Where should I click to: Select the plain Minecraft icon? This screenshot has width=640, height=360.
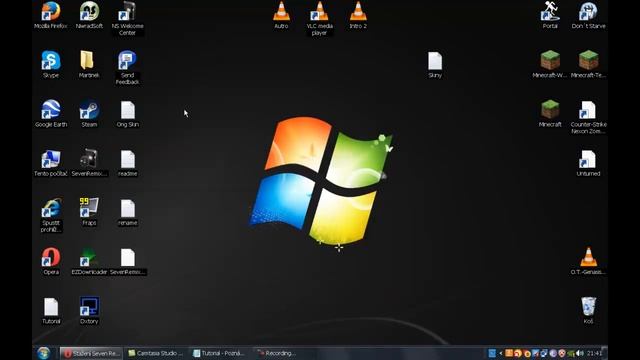550,113
